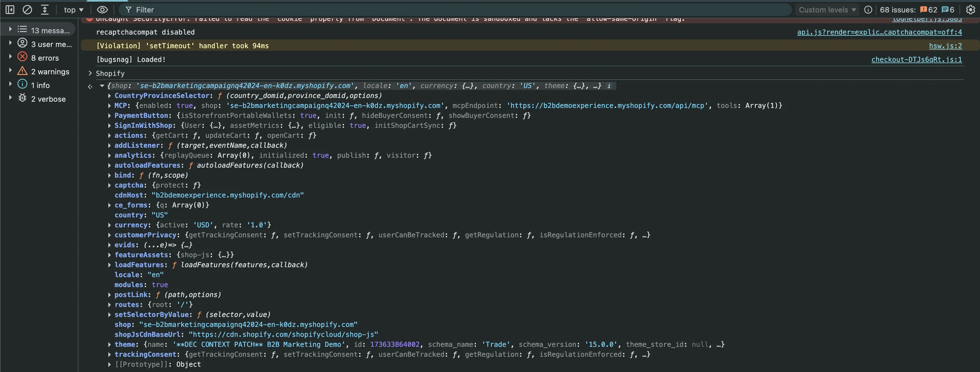
Task: Expand the currency property
Action: pyautogui.click(x=110, y=225)
